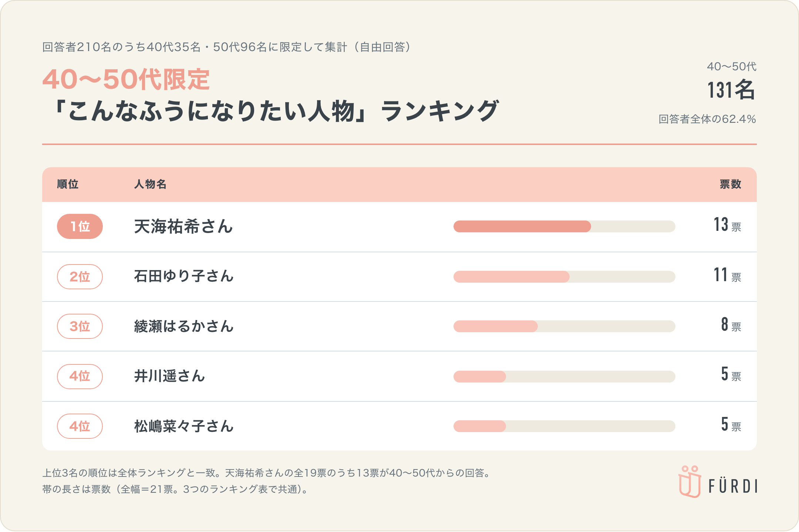799x532 pixels.
Task: Click the FÜRDI gift box logo icon
Action: pos(690,481)
